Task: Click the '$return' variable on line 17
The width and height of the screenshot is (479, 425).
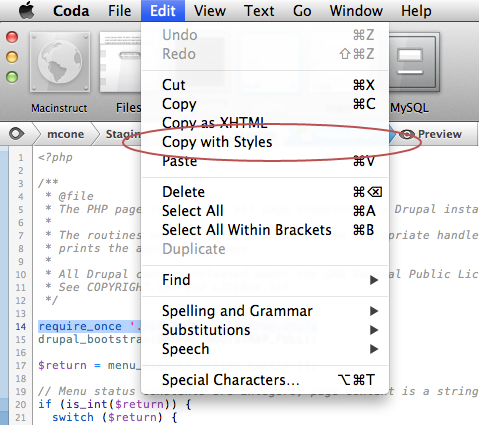Action: 62,365
